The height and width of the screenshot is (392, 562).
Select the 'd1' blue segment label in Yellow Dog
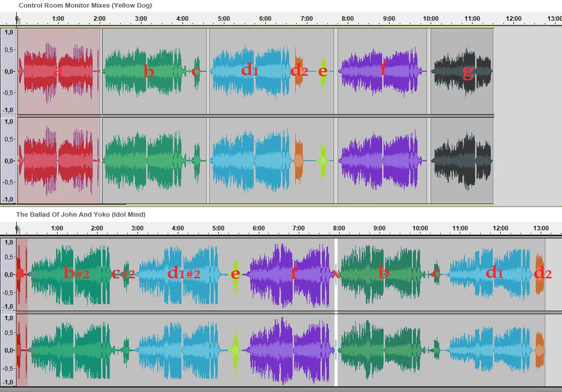coord(250,70)
